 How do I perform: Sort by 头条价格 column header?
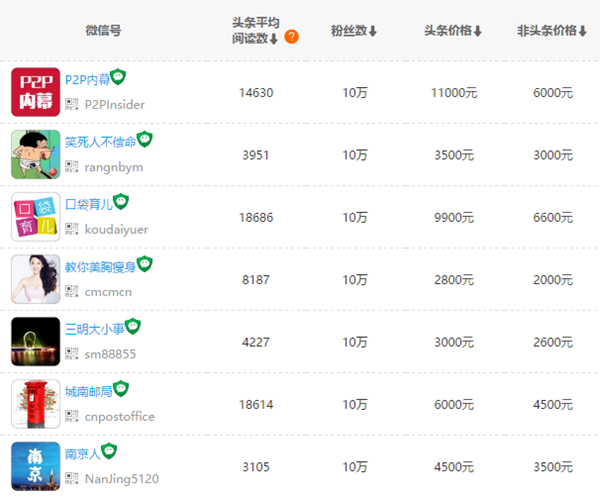pyautogui.click(x=453, y=31)
